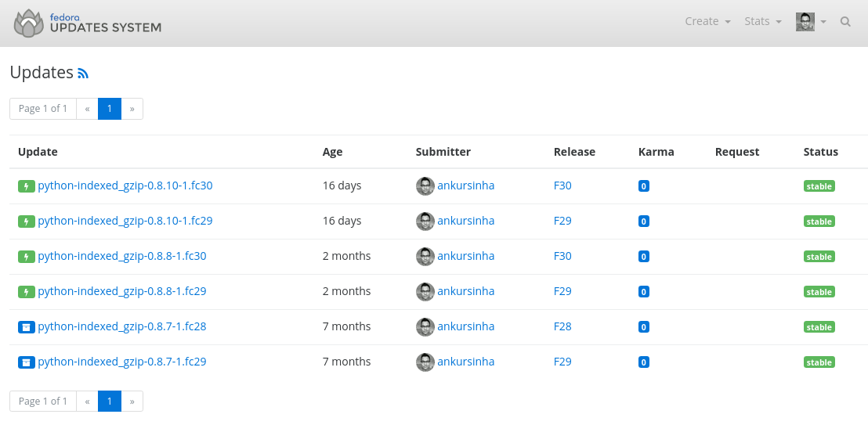Open the user avatar dropdown in the header
This screenshot has height=425, width=868.
pyautogui.click(x=811, y=22)
